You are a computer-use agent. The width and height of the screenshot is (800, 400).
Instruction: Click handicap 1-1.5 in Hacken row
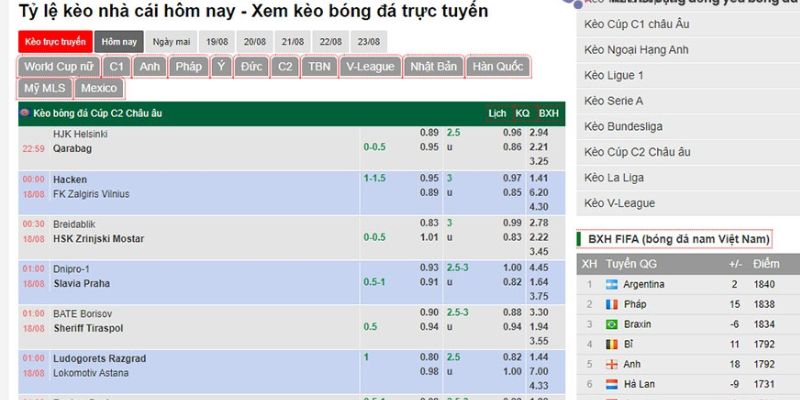tap(374, 179)
